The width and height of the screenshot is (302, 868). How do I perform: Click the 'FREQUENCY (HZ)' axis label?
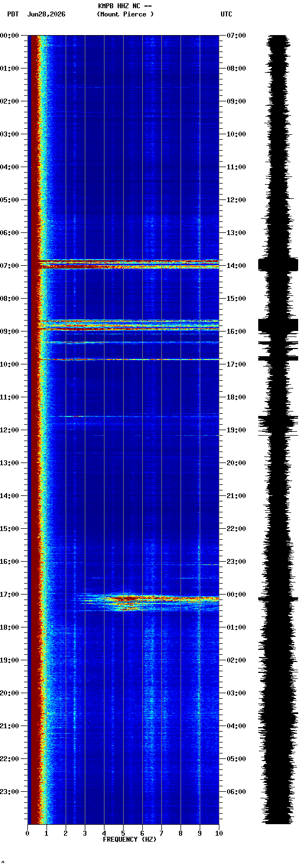point(130,840)
